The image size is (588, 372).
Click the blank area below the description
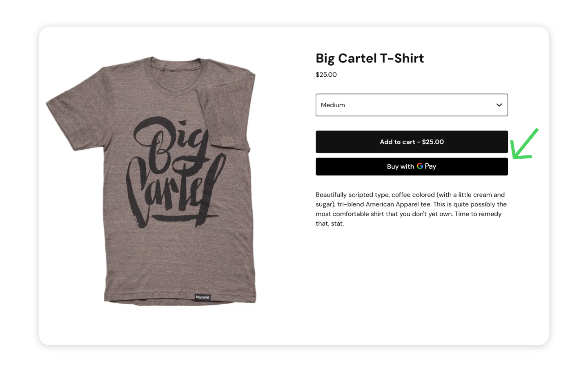pos(412,286)
